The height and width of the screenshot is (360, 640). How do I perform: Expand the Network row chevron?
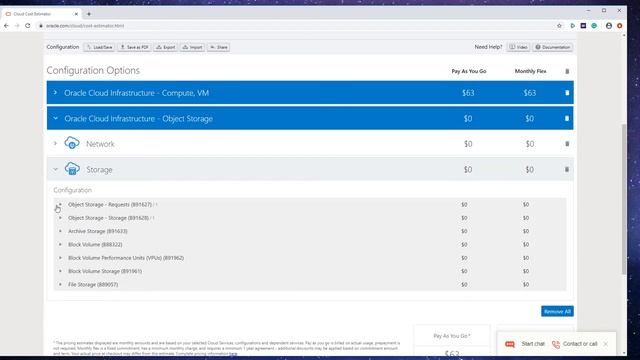click(56, 144)
